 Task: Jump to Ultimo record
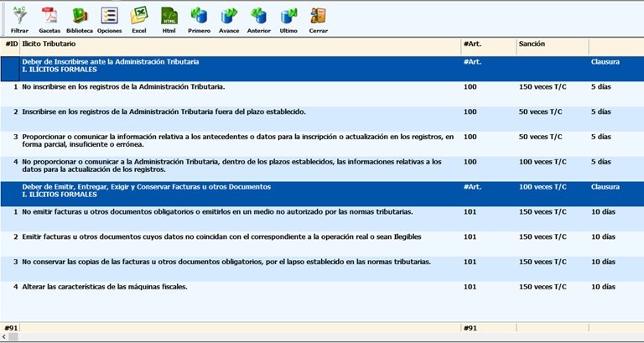point(288,15)
